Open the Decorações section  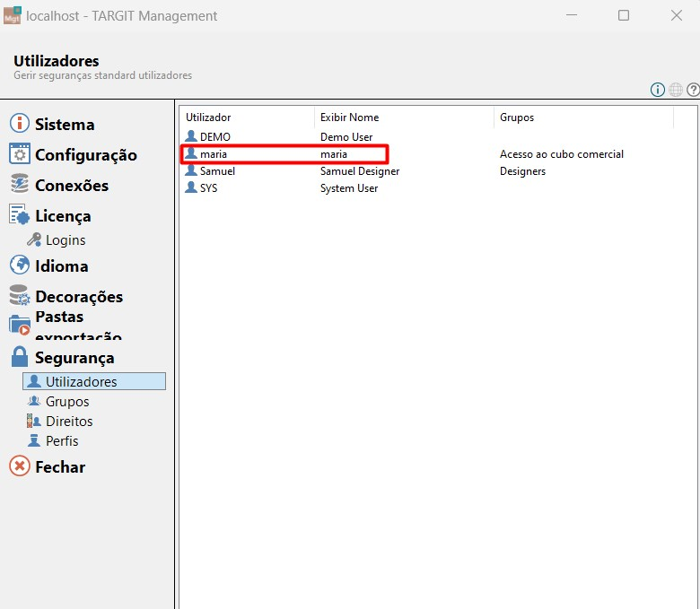coord(79,296)
